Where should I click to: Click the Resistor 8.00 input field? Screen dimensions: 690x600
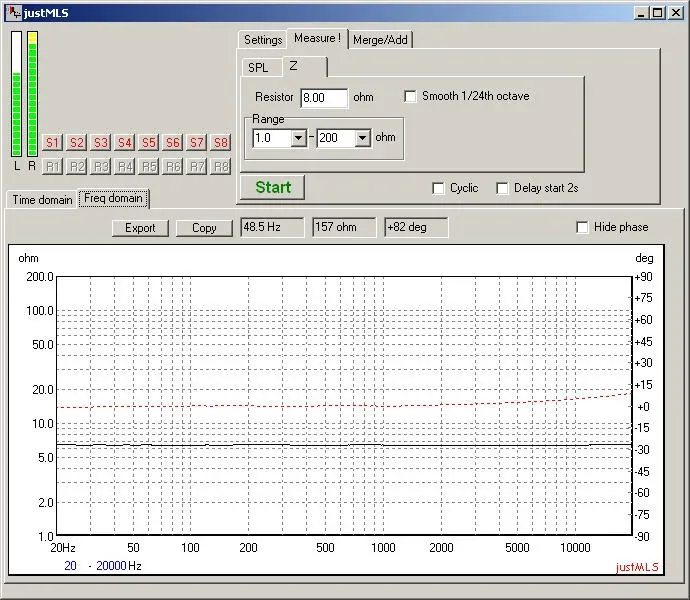pyautogui.click(x=324, y=98)
